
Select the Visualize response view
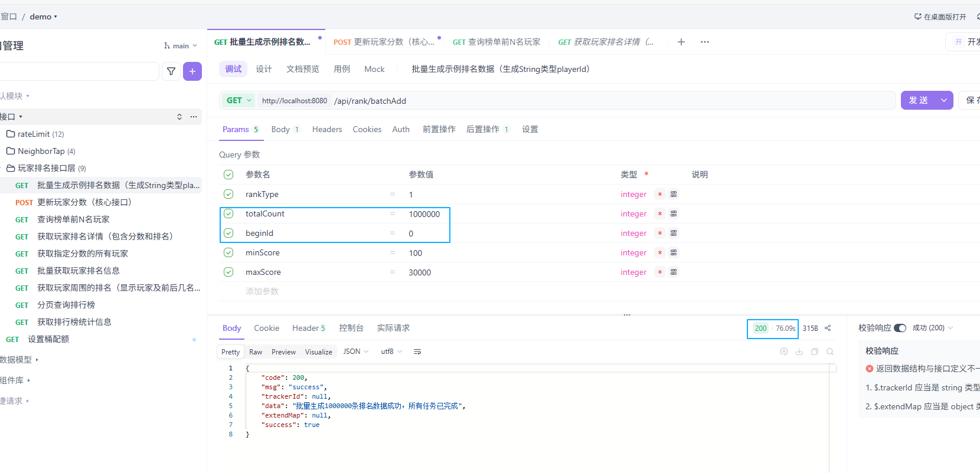coord(318,352)
